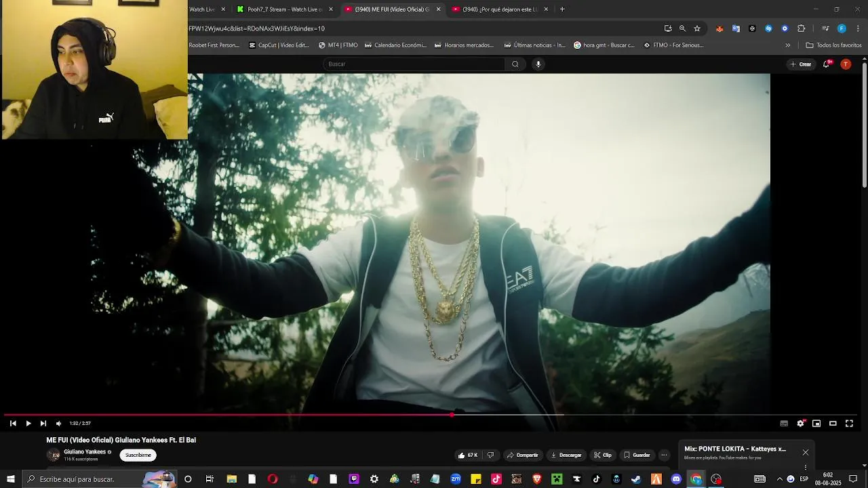Open the Crear create menu
Viewport: 868px width, 488px height.
click(x=801, y=64)
